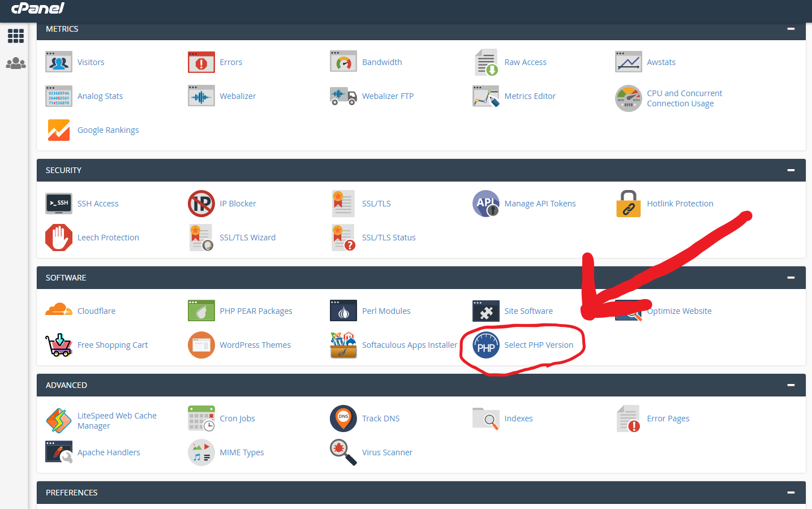Open the Metrics Editor icon
Image resolution: width=812 pixels, height=509 pixels.
(486, 96)
